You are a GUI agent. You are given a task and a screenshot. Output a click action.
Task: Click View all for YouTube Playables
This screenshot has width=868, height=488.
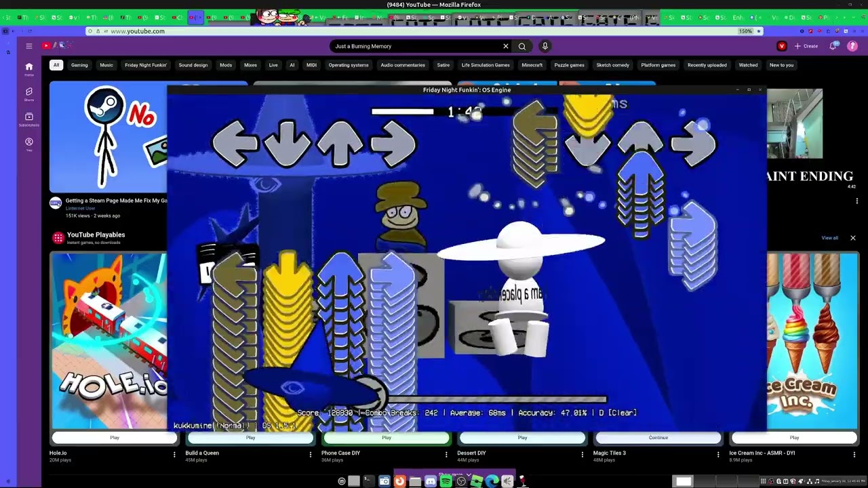tap(830, 238)
